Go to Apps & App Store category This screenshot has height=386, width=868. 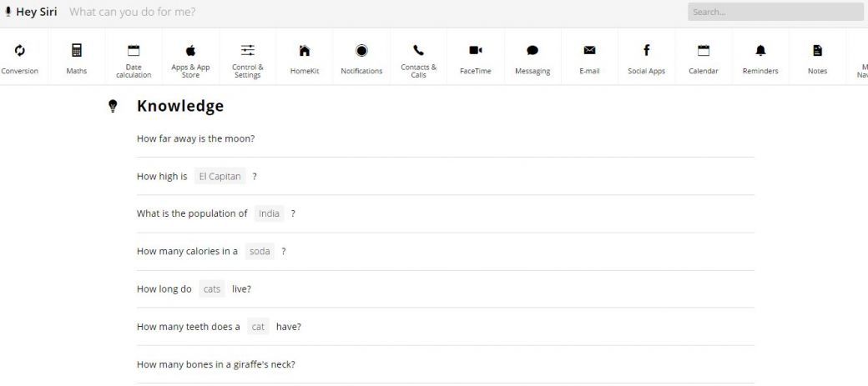coord(190,51)
